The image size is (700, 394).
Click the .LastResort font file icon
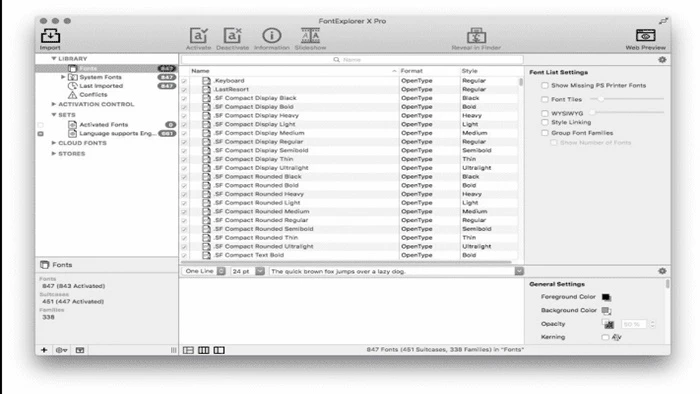click(x=206, y=89)
